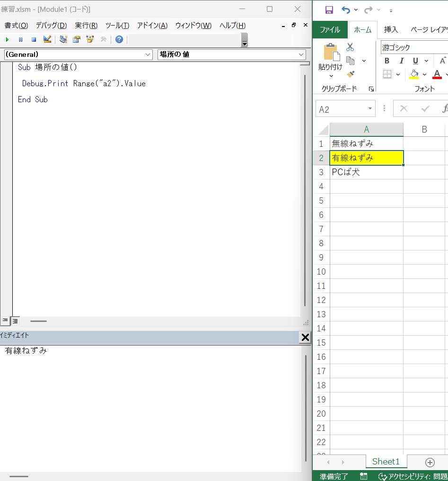
Task: Open Object Browser icon in VBA toolbar
Action: (90, 39)
